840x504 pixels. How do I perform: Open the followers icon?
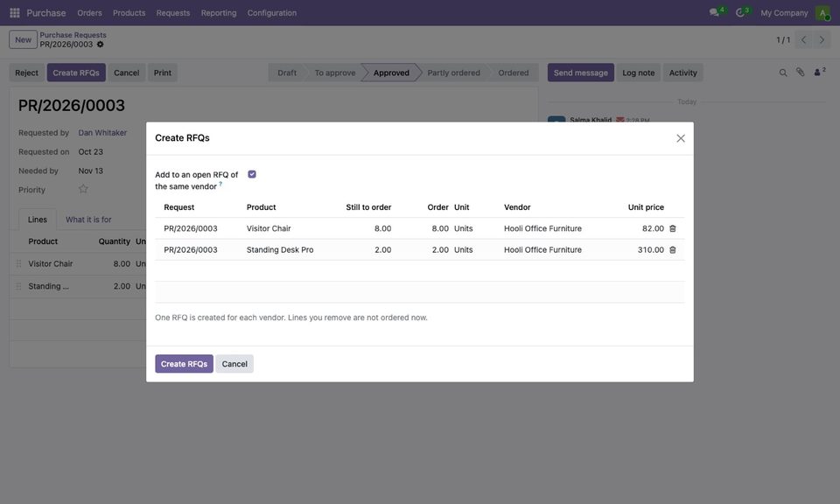click(x=820, y=72)
